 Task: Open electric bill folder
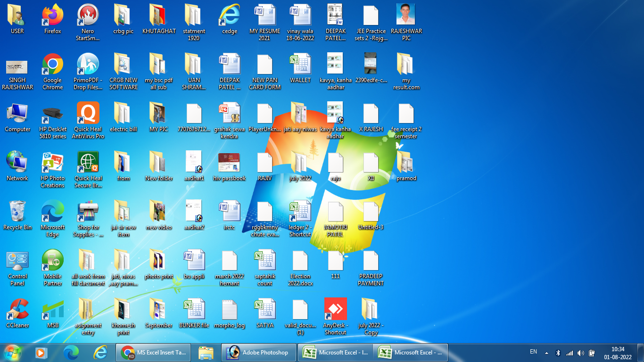(x=124, y=117)
